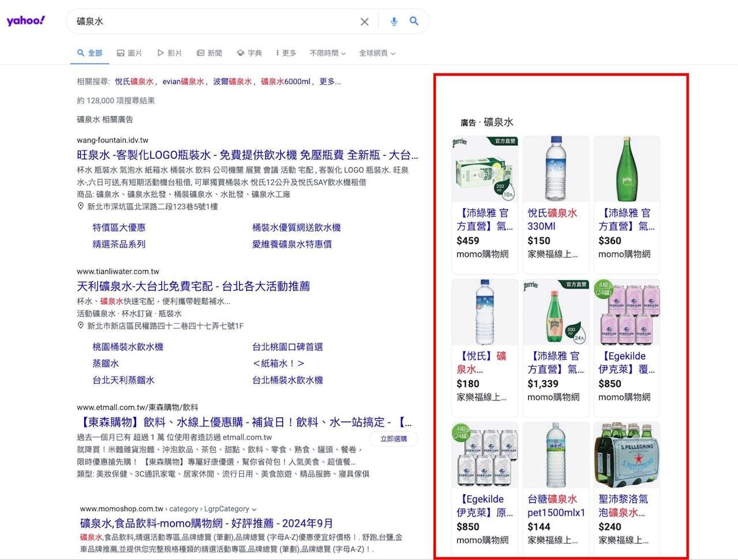Click the 約 128,000 項搜尋結果 count text
The width and height of the screenshot is (738, 560).
coord(116,101)
